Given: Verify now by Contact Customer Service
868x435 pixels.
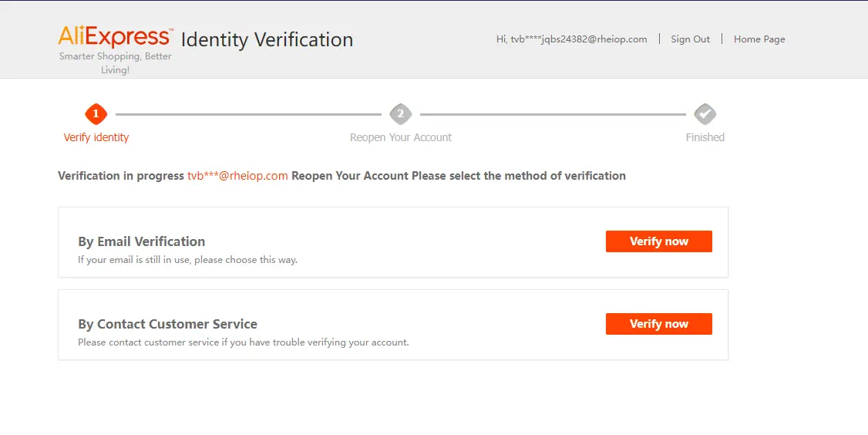Looking at the screenshot, I should 659,324.
